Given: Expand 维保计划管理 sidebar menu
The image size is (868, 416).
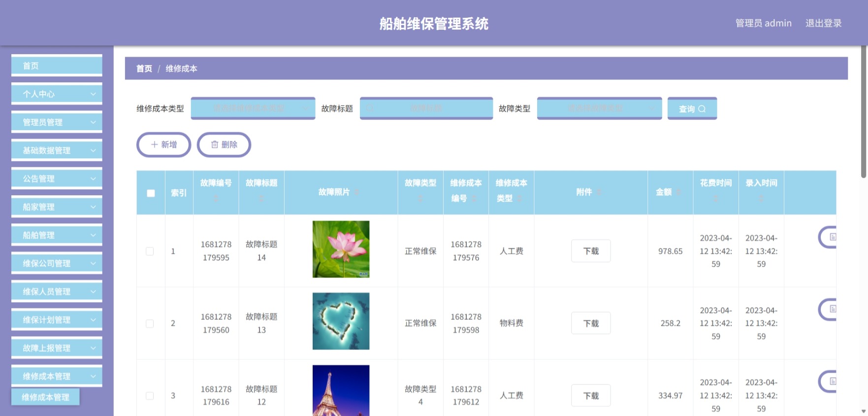Looking at the screenshot, I should [x=57, y=319].
